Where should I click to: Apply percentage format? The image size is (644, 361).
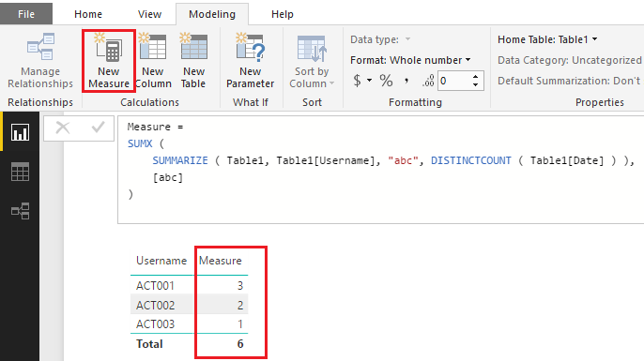tap(386, 81)
